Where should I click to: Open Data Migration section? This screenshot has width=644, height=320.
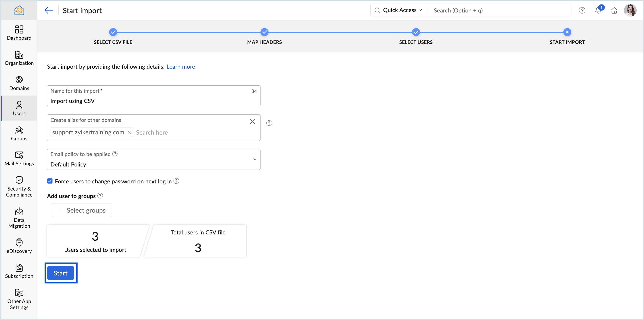pos(19,218)
